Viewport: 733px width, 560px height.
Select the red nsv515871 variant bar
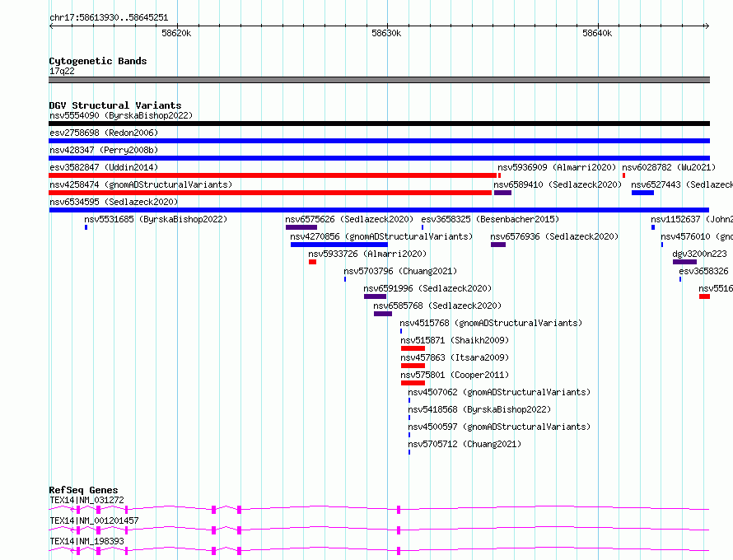pyautogui.click(x=413, y=348)
